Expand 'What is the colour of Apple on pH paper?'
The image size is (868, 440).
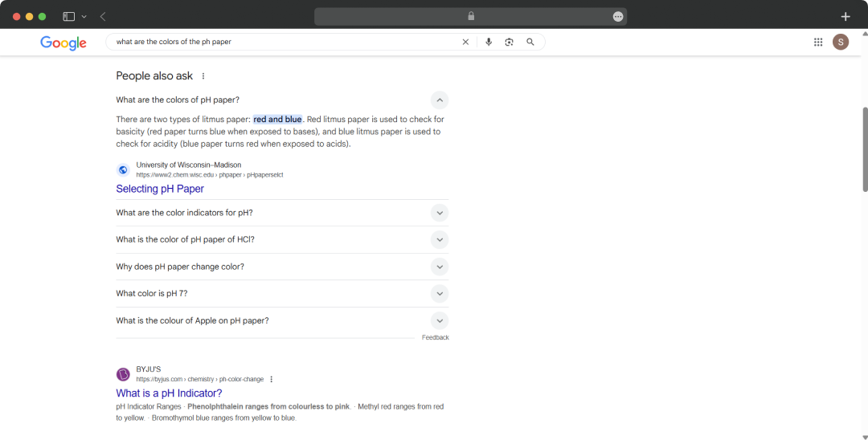point(440,320)
